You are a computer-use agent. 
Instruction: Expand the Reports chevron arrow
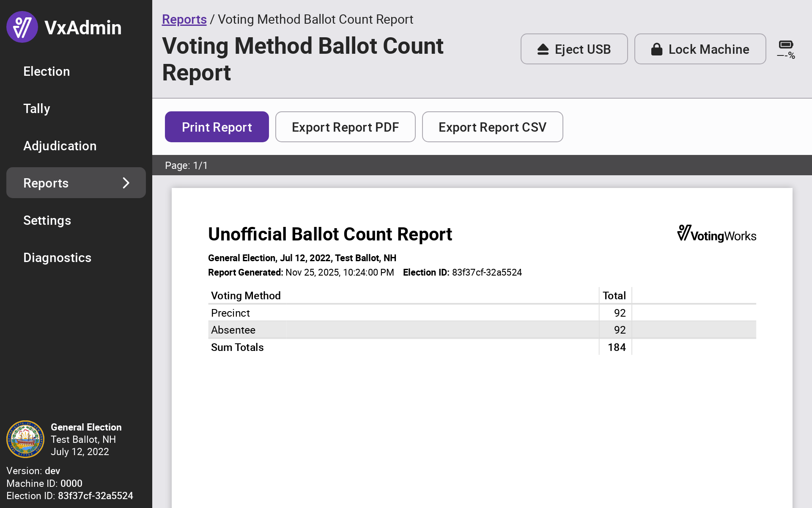[x=126, y=183]
